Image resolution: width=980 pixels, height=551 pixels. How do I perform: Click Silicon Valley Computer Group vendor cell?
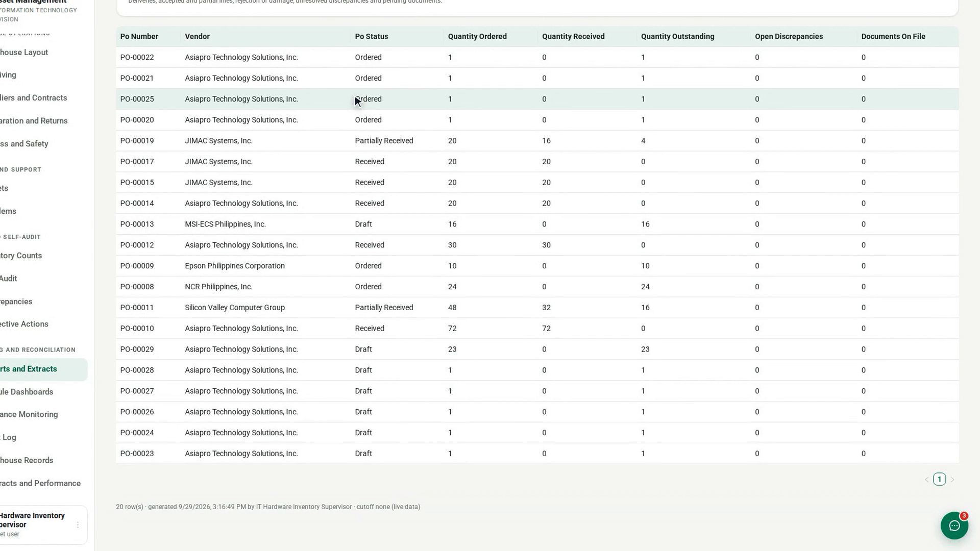235,308
